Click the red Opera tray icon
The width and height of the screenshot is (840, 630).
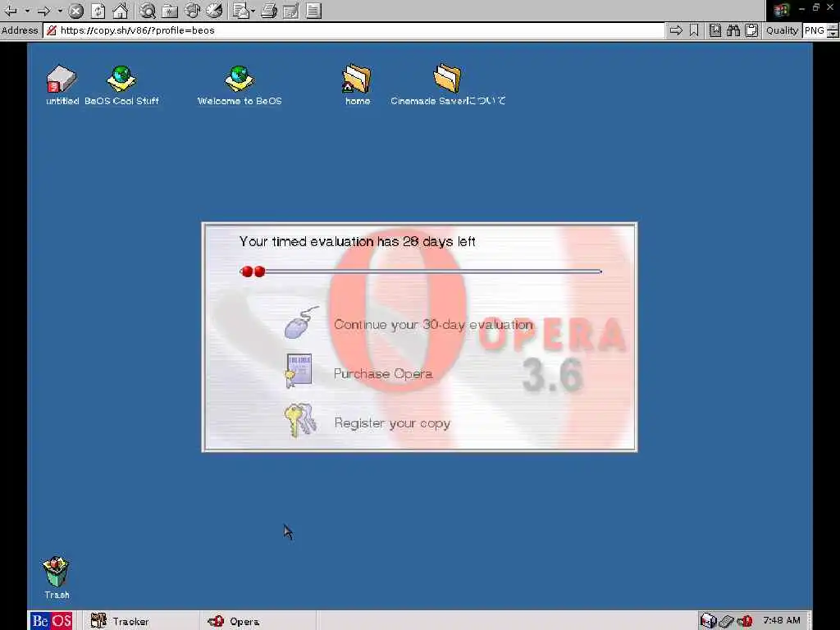click(x=745, y=622)
